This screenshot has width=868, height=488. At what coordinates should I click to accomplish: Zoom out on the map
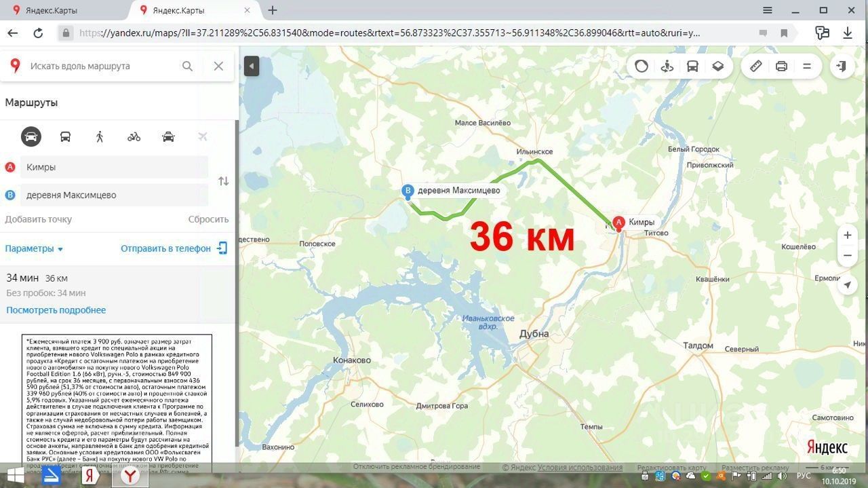tap(847, 255)
